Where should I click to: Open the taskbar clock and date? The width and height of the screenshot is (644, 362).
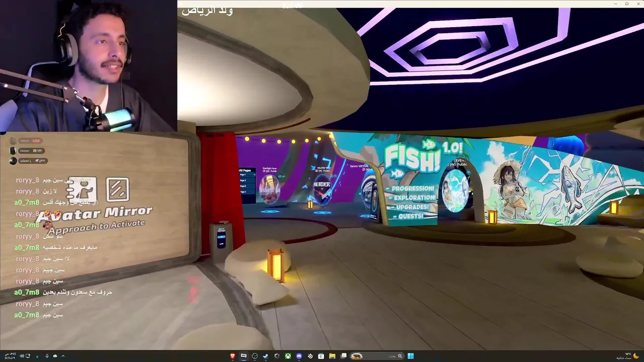pos(10,356)
